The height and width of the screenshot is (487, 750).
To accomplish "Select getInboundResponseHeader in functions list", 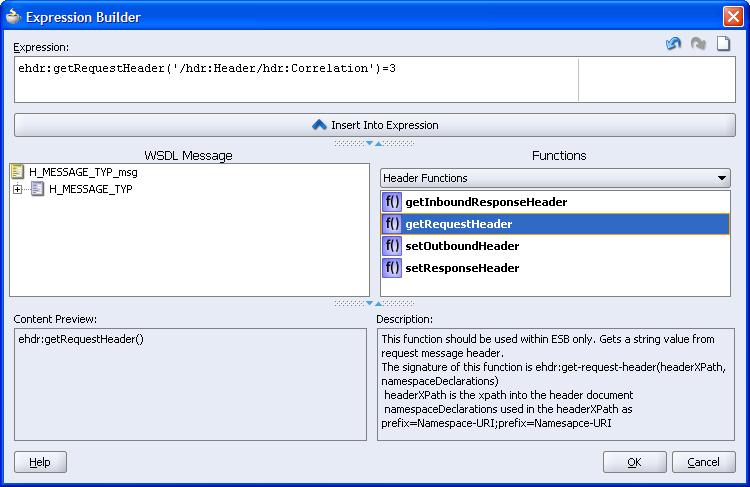I will (486, 202).
